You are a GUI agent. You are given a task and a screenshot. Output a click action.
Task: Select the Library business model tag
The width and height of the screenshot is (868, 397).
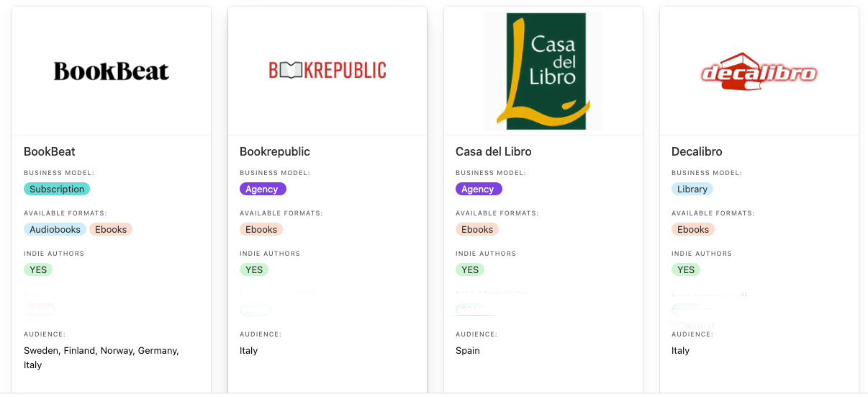pos(692,189)
